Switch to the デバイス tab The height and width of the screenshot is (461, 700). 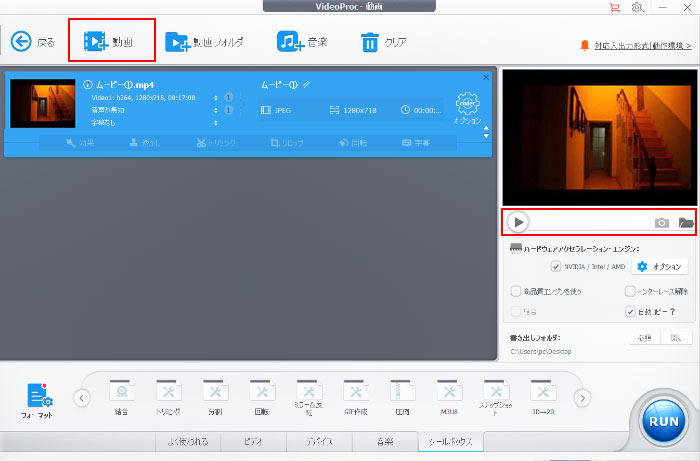click(x=319, y=441)
